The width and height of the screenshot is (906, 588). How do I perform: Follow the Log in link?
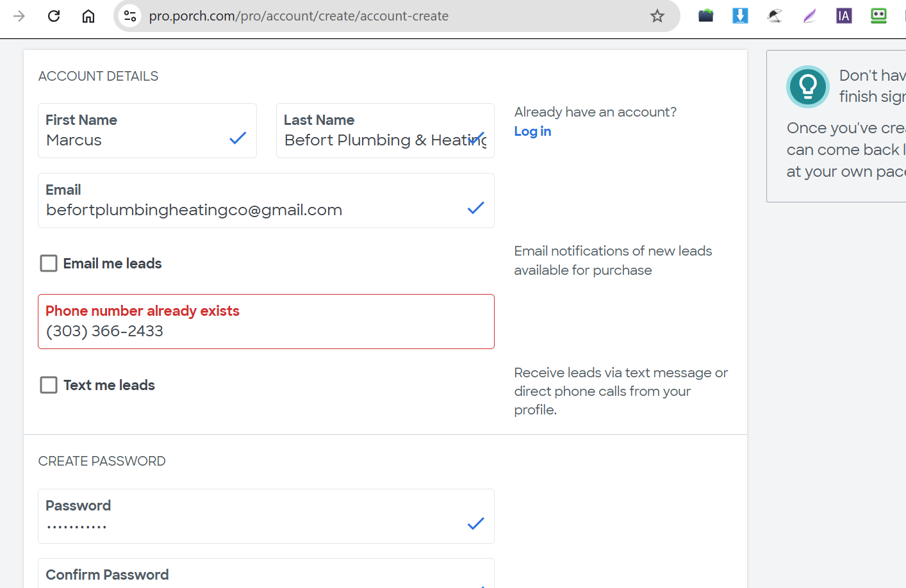click(532, 131)
